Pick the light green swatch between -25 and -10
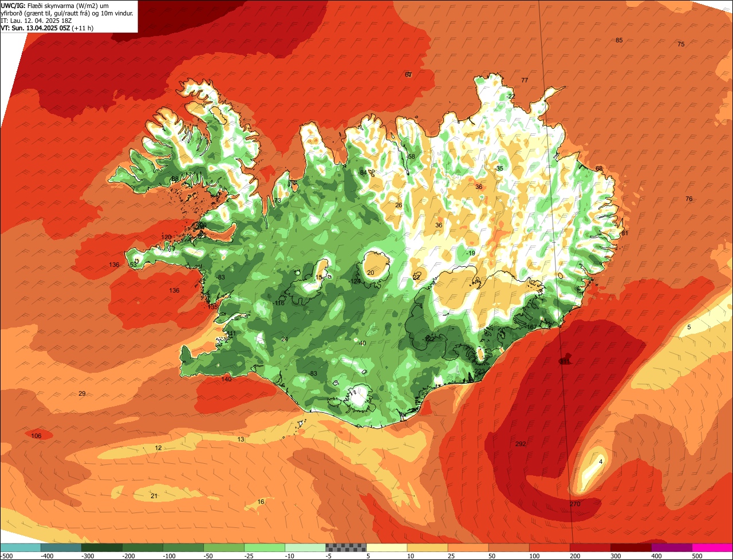 click(x=265, y=547)
